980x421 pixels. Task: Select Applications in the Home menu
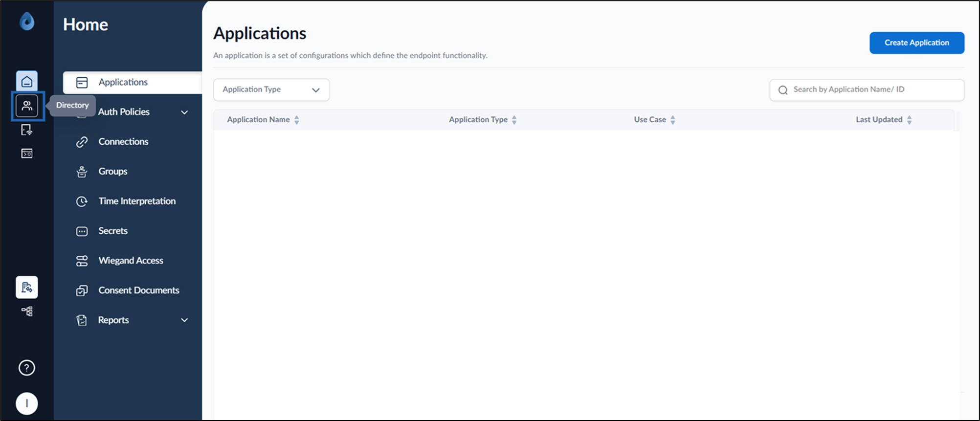[x=133, y=82]
